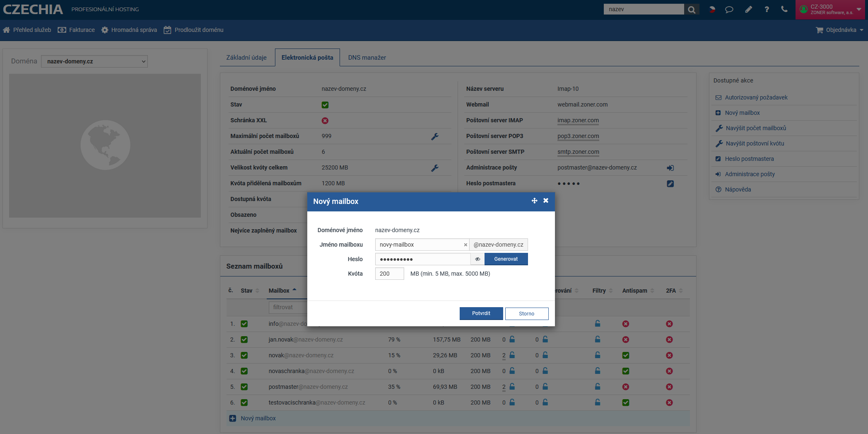This screenshot has width=868, height=434.
Task: Click wrench icon next to Maximální počet mailboxů
Action: click(435, 136)
